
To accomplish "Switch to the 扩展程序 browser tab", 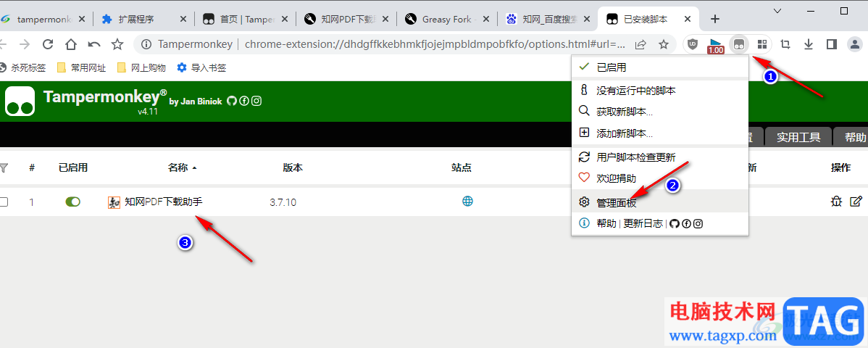I will [144, 19].
